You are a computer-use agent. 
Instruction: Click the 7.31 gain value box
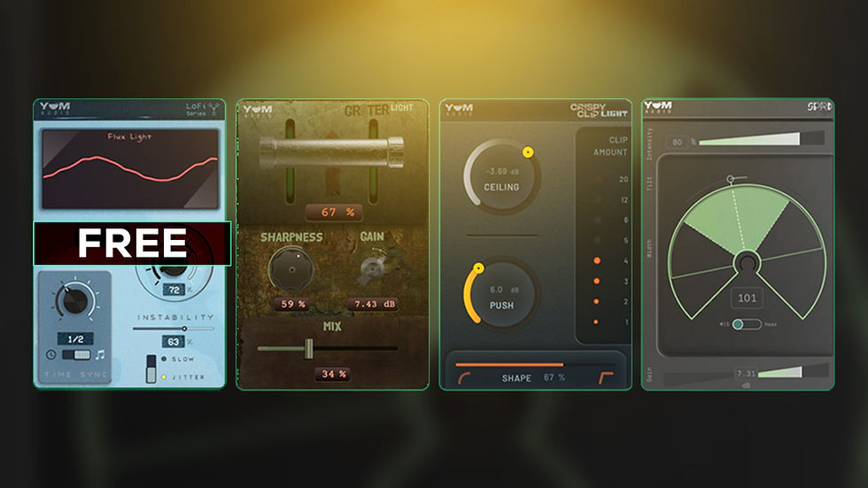[x=746, y=374]
